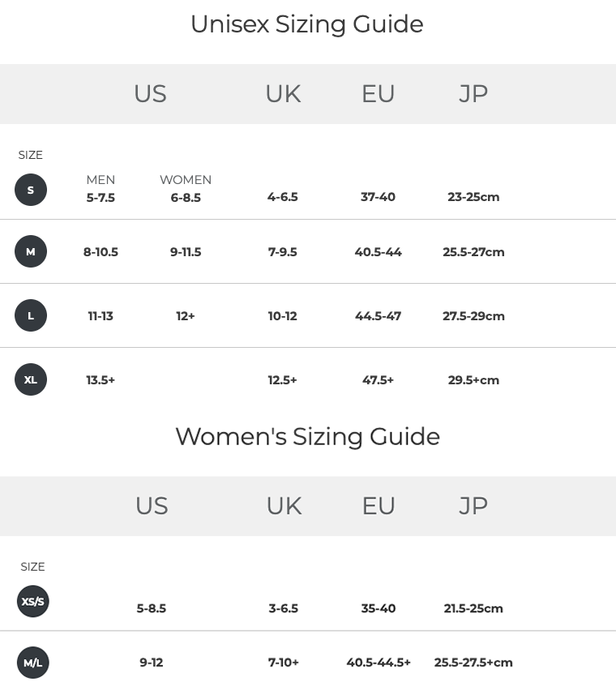Click the US column header in Unisex table
Image resolution: width=616 pixels, height=694 pixels.
coord(151,94)
